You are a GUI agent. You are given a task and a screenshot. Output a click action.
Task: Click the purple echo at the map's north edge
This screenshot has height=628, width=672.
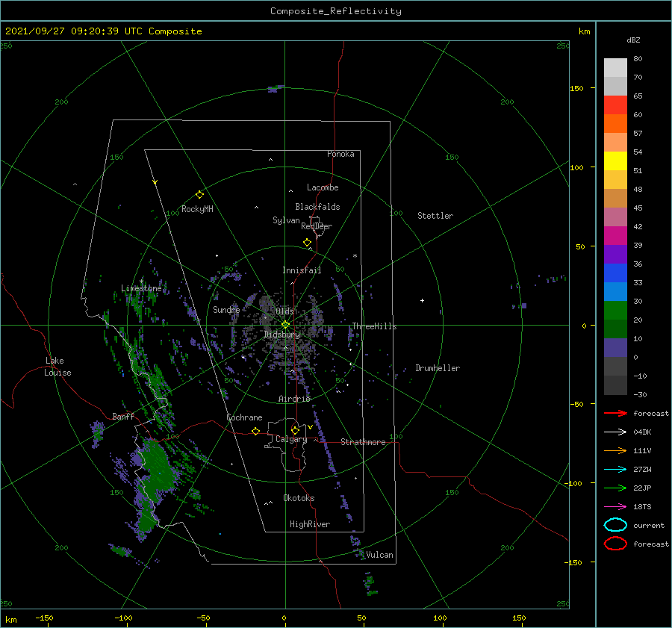275,89
